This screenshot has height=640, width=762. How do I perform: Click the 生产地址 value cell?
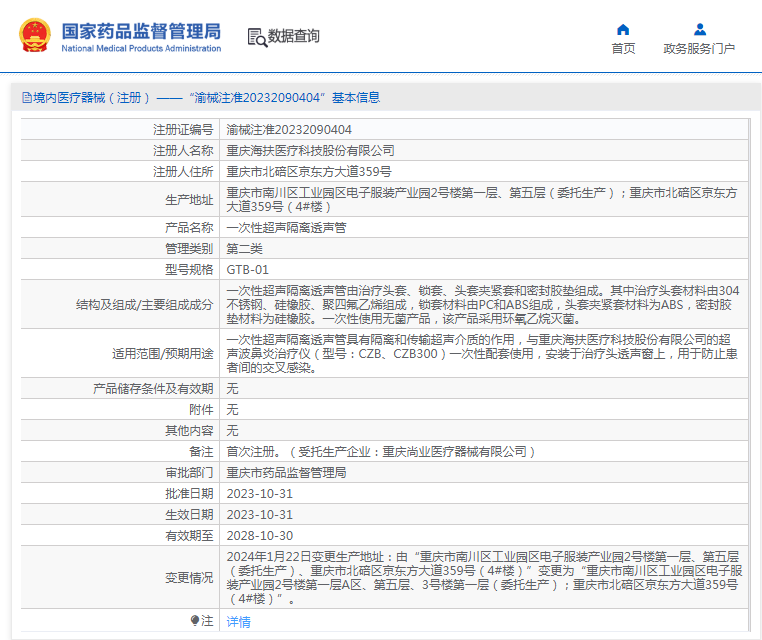click(x=484, y=199)
